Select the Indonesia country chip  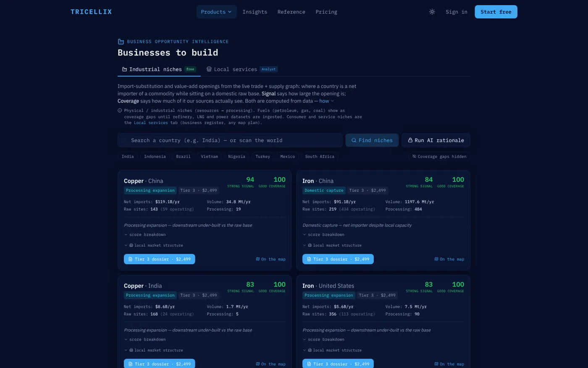[155, 156]
